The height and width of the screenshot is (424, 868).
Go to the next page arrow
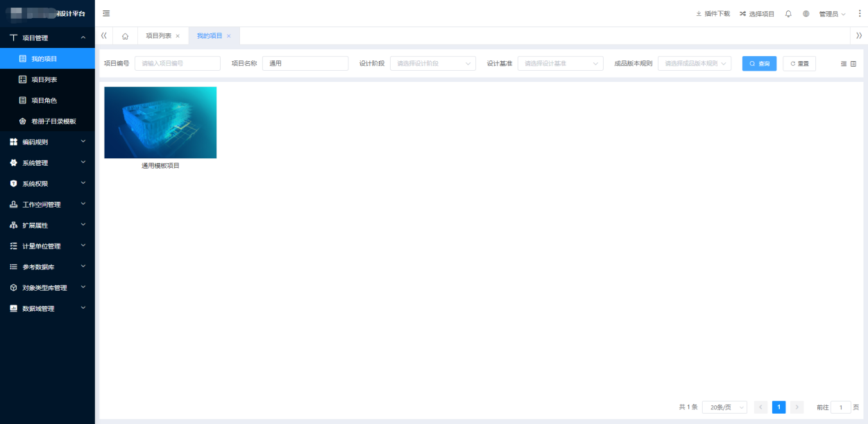(x=797, y=407)
